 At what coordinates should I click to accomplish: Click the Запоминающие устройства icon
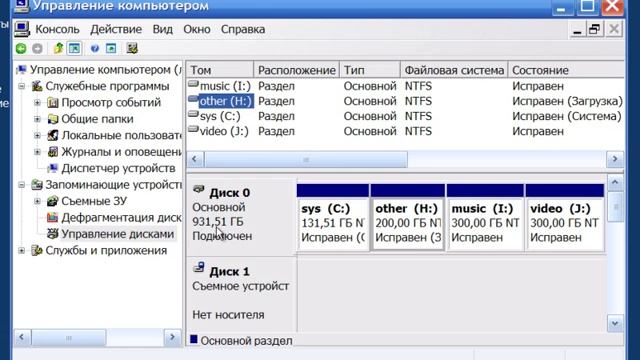37,184
